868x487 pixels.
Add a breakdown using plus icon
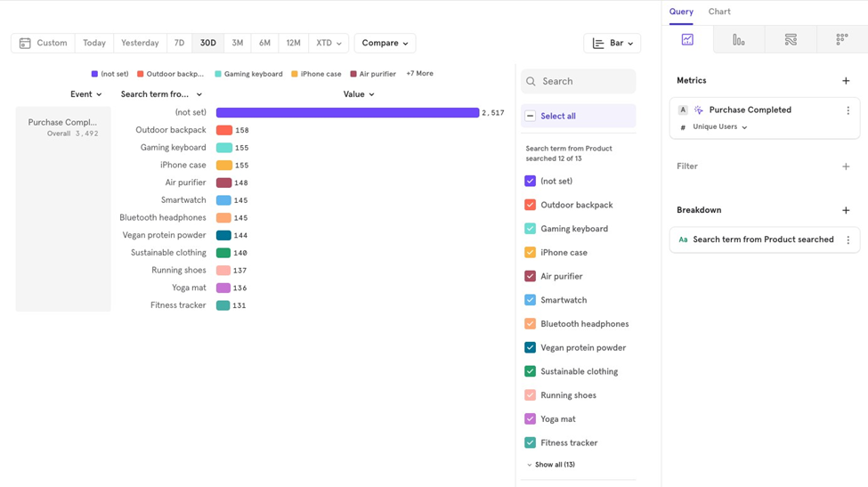(846, 211)
